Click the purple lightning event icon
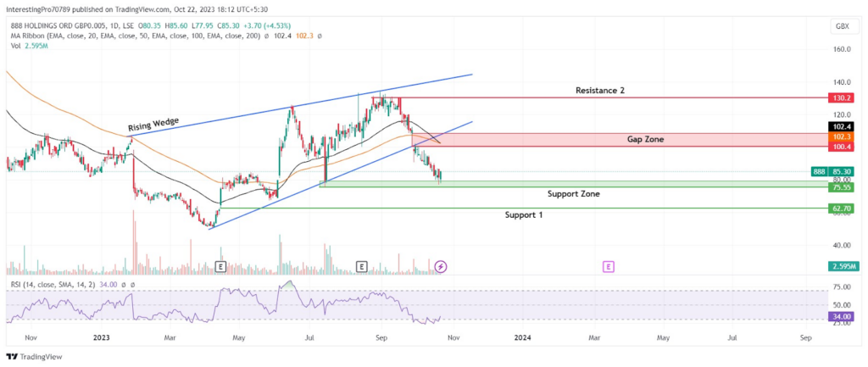This screenshot has height=367, width=868. pos(441,267)
